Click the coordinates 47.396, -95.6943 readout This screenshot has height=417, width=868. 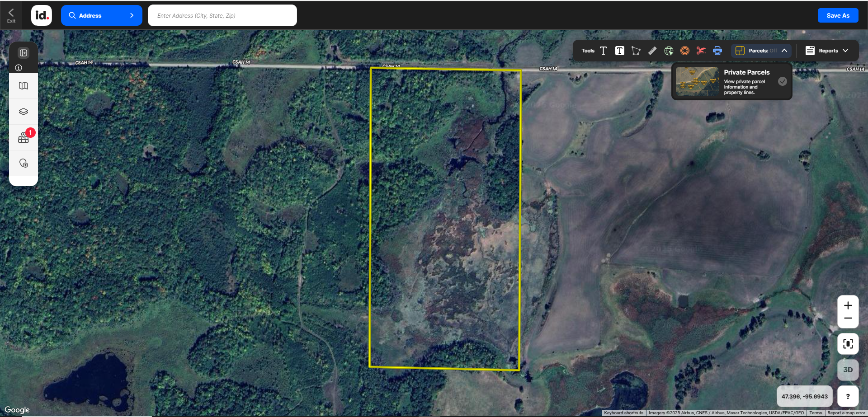(x=804, y=397)
